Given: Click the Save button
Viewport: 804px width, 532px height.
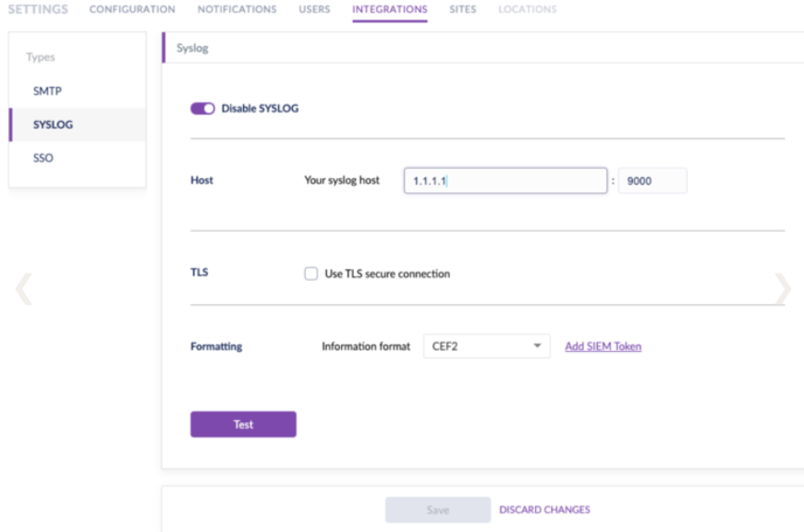Looking at the screenshot, I should tap(438, 510).
